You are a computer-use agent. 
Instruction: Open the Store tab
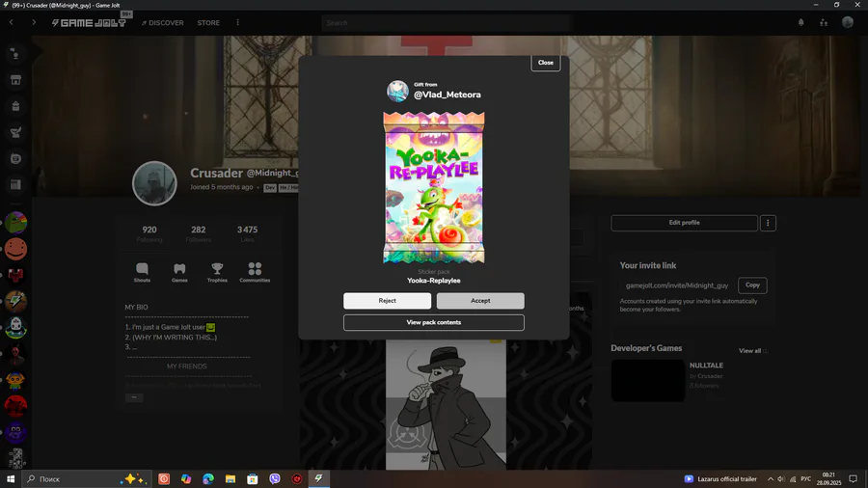click(208, 23)
